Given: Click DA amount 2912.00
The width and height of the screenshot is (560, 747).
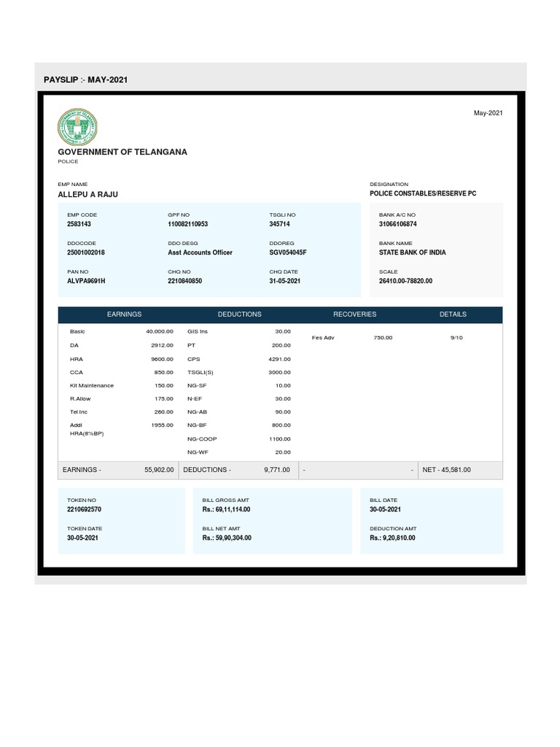Looking at the screenshot, I should point(163,345).
